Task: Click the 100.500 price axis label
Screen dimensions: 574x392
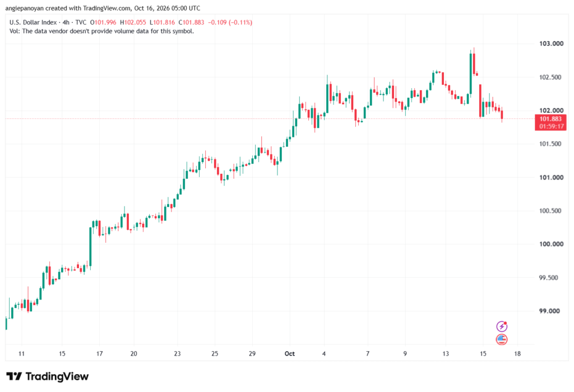Action: [x=550, y=211]
